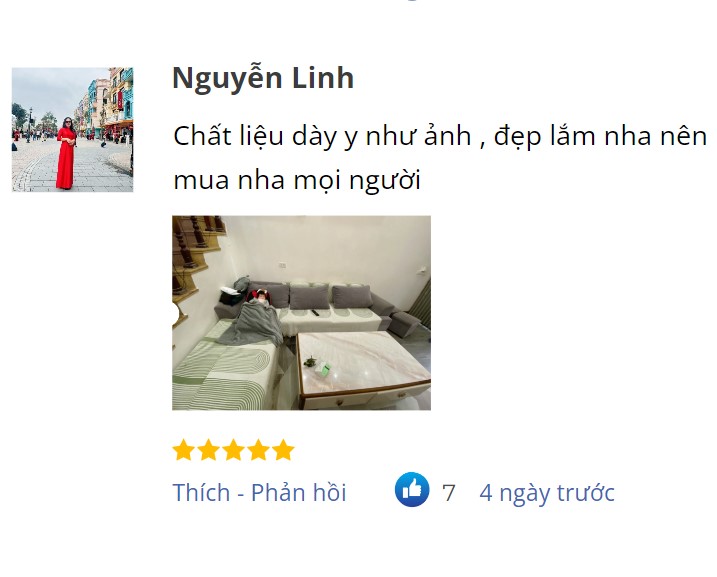Reply using the Phản hồi link
The width and height of the screenshot is (717, 577).
[299, 492]
